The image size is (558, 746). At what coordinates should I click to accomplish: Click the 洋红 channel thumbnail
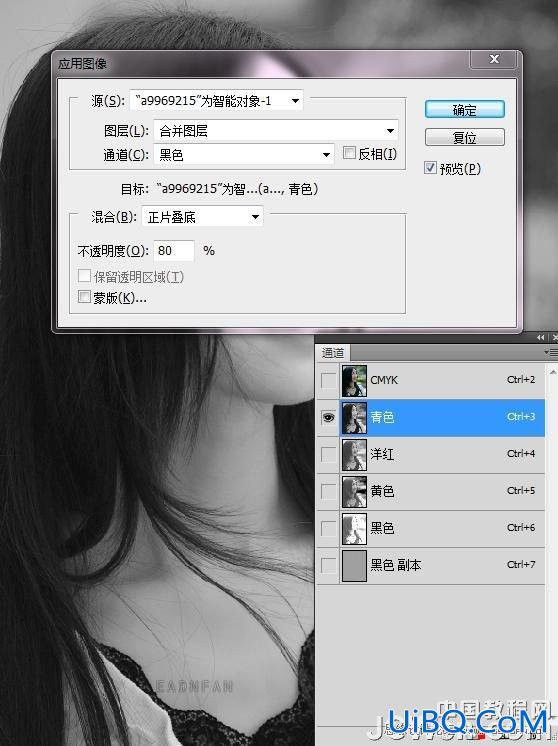pyautogui.click(x=354, y=455)
